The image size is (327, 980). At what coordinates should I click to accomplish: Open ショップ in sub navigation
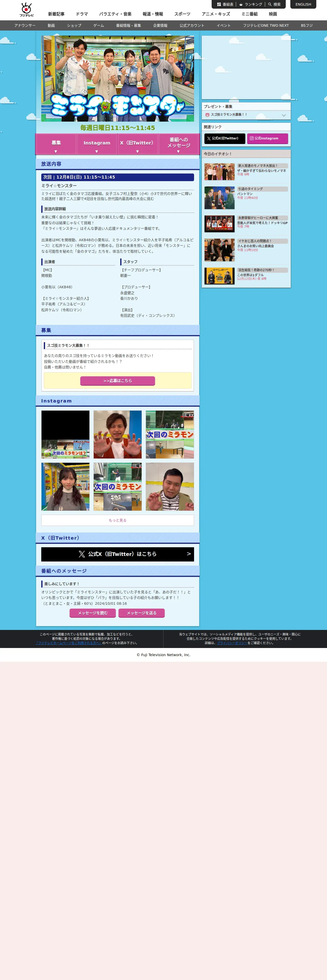pyautogui.click(x=74, y=25)
